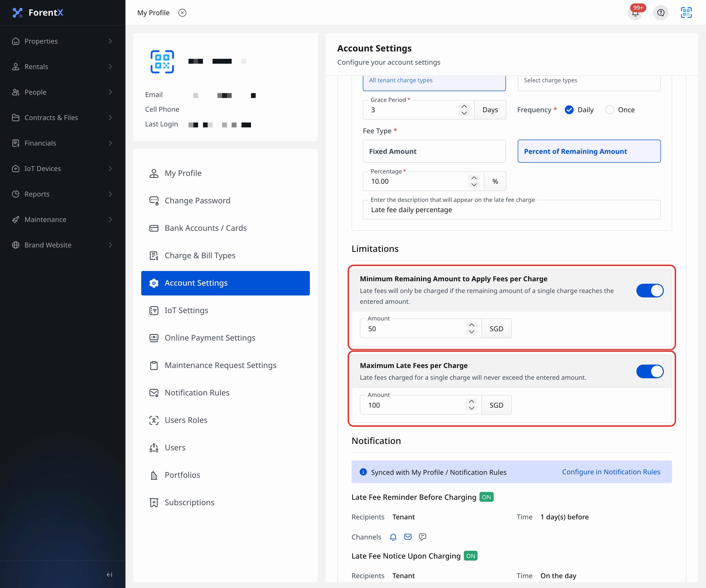Collapse the sidebar with the arrow icon
Screen dimensions: 706x588
click(x=109, y=575)
